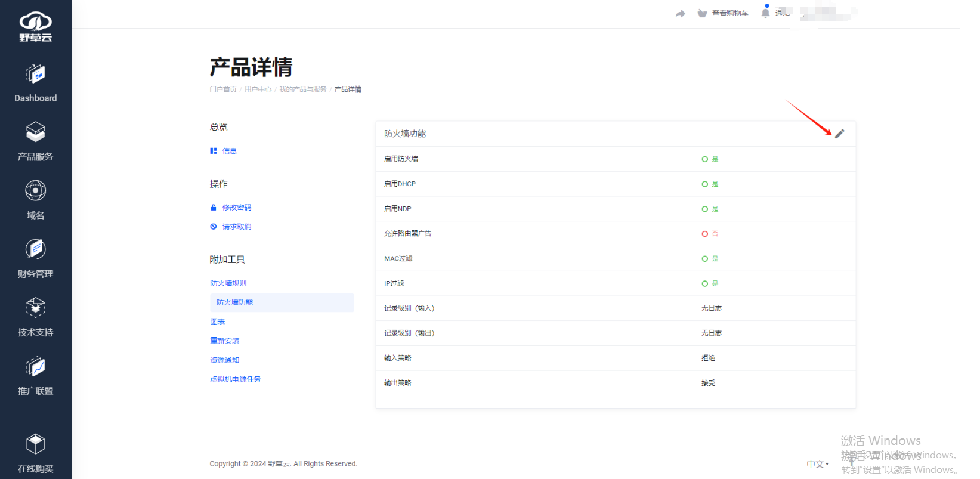The image size is (980, 479).
Task: Open notifications bell icon
Action: click(x=765, y=13)
